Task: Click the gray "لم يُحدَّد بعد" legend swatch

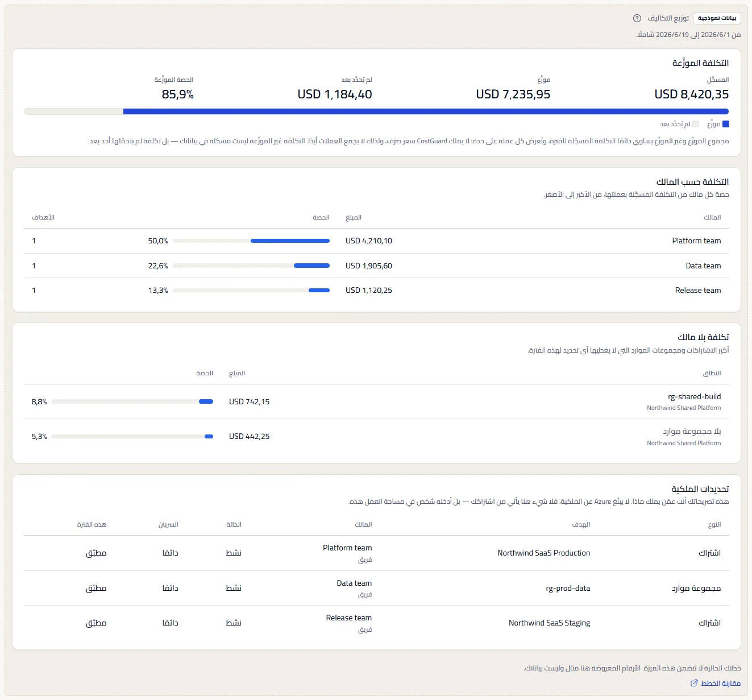Action: click(x=695, y=124)
